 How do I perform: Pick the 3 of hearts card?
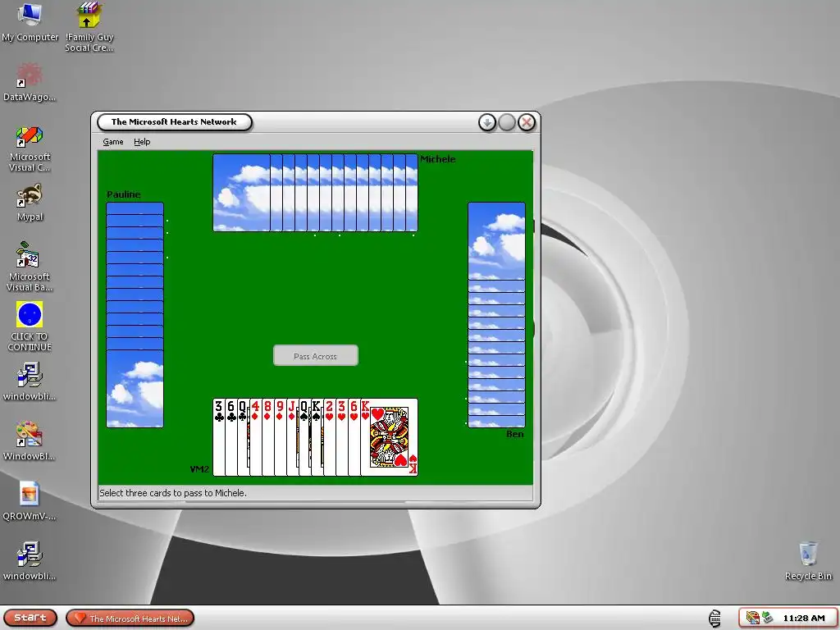click(x=342, y=437)
